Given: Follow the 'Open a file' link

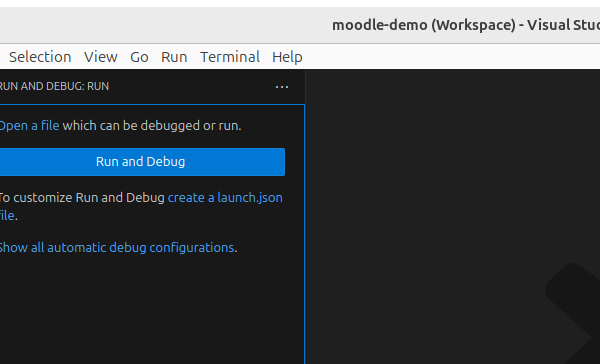Looking at the screenshot, I should click(29, 126).
